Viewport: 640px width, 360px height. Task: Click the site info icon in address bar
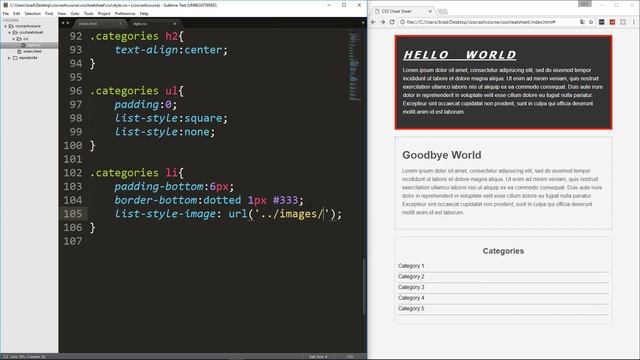[x=402, y=22]
